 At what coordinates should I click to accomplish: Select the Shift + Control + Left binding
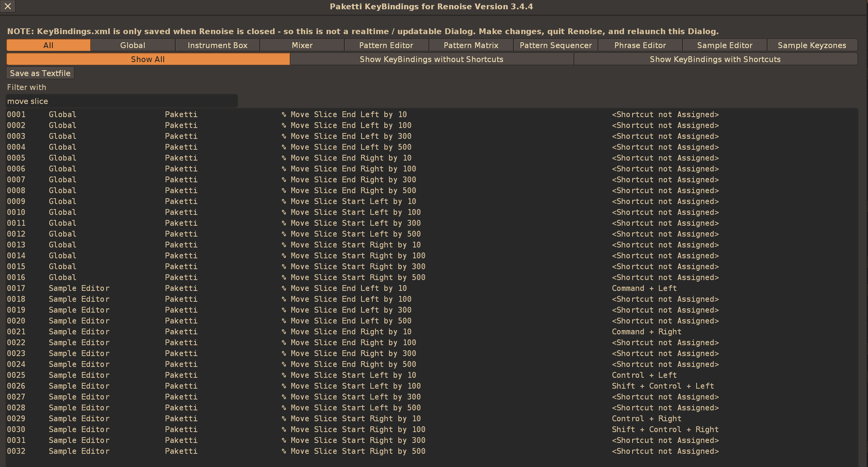point(662,386)
